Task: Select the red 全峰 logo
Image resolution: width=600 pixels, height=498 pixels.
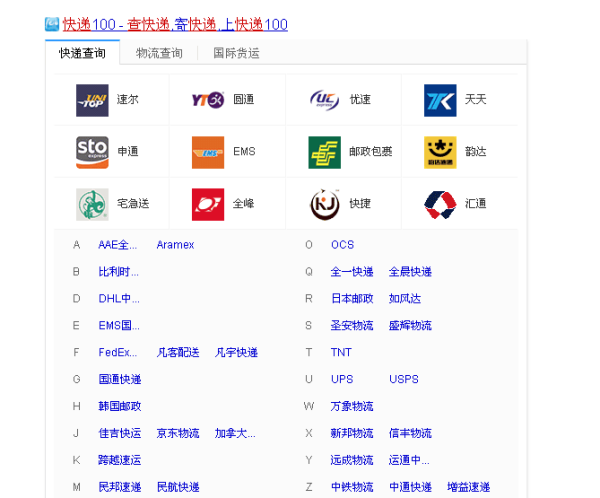Action: pos(208,204)
